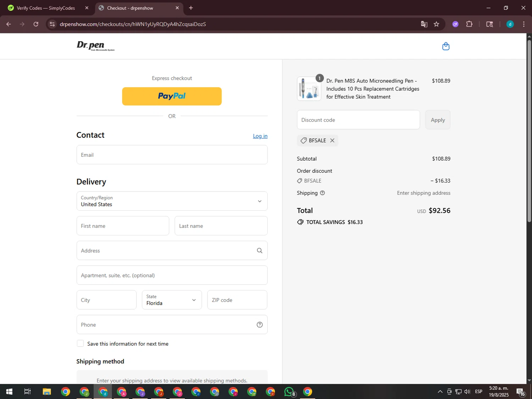Image resolution: width=532 pixels, height=399 pixels.
Task: Click the City input field
Action: pyautogui.click(x=106, y=300)
